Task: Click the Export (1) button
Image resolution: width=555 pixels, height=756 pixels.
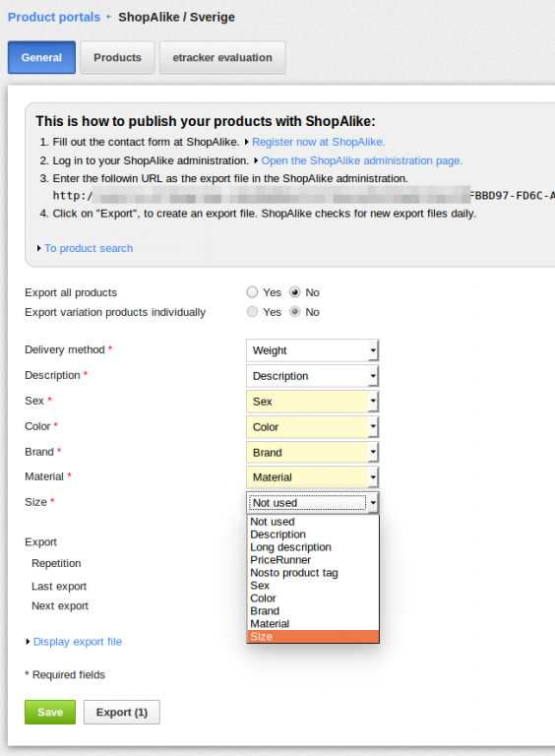Action: click(122, 712)
